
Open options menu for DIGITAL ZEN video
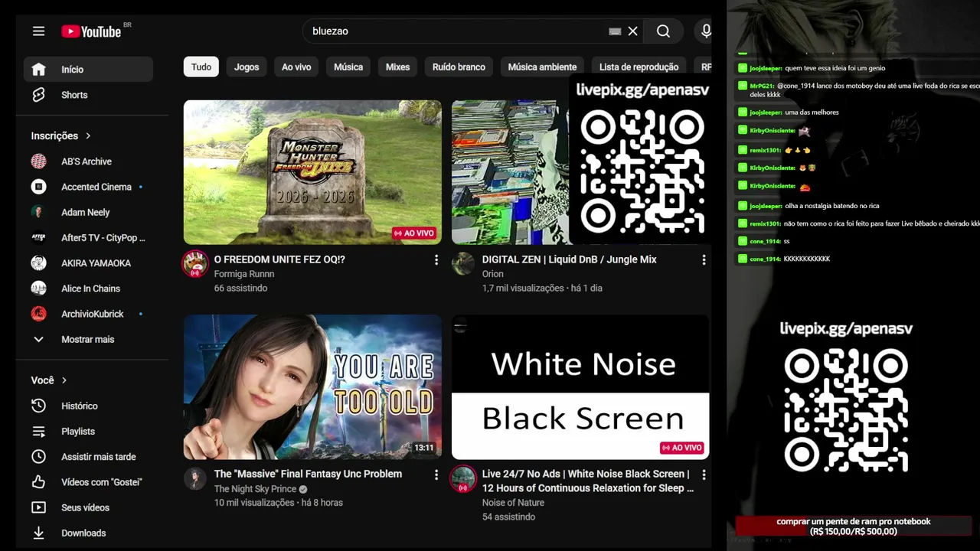704,260
